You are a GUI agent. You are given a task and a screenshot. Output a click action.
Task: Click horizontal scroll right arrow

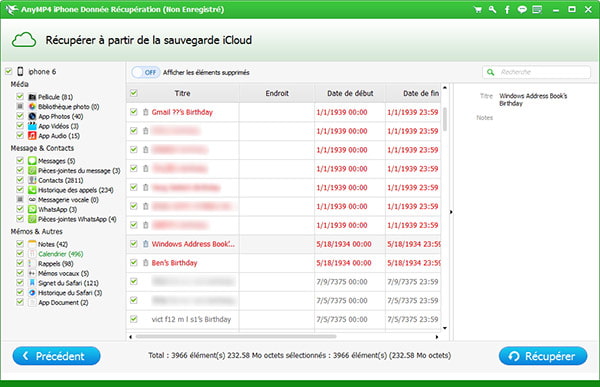[437, 337]
